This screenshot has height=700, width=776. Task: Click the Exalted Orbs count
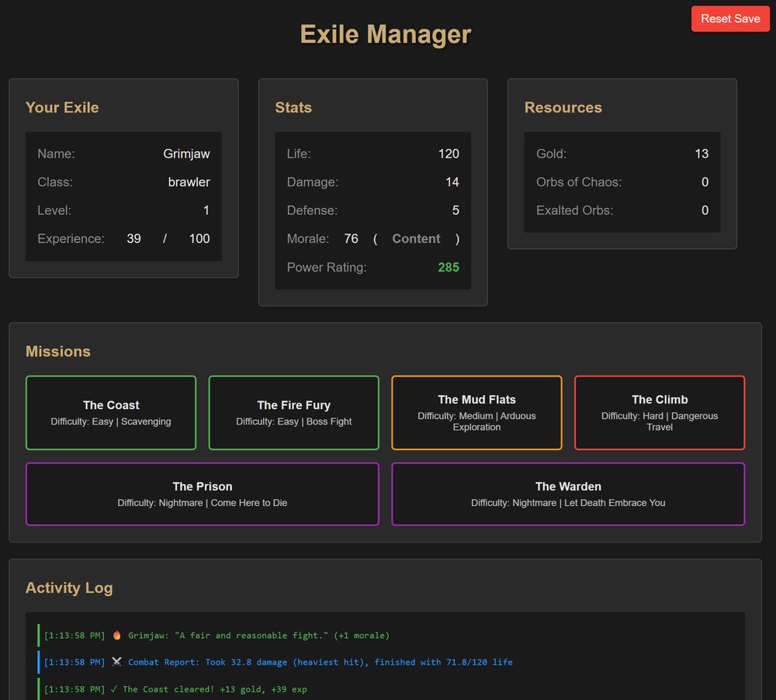coord(705,210)
